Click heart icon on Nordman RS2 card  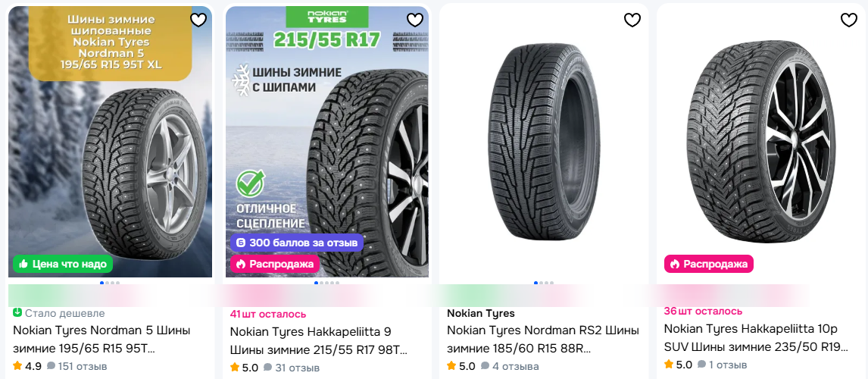(632, 20)
